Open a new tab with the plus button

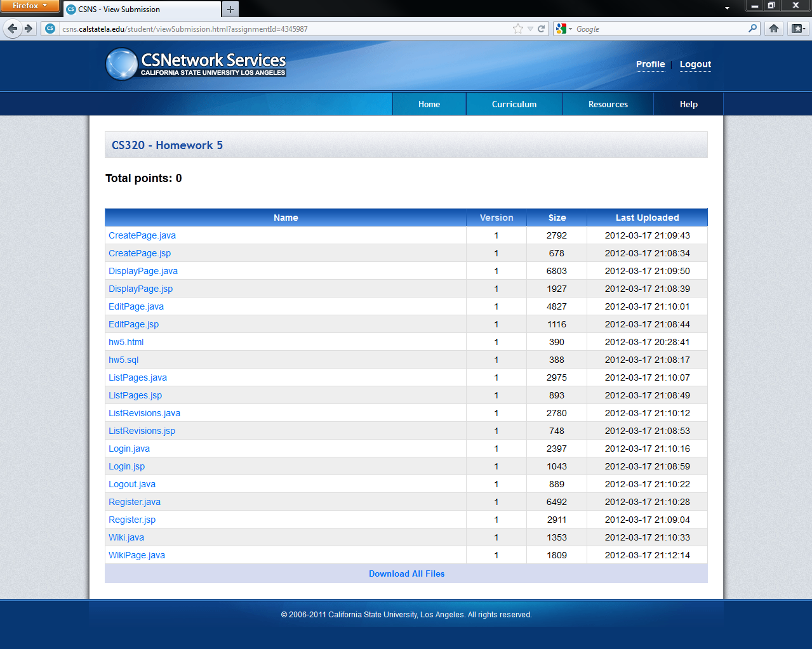click(230, 10)
